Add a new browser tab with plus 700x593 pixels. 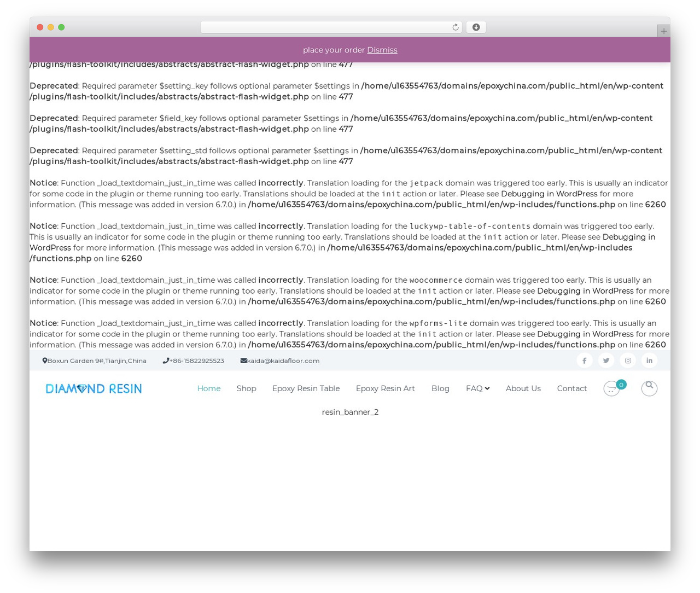(663, 31)
